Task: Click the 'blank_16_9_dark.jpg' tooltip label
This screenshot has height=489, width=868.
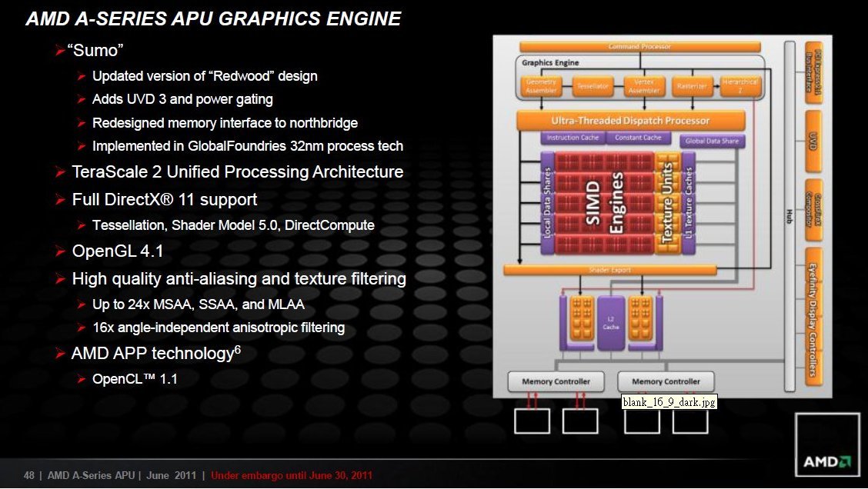Action: click(x=669, y=402)
